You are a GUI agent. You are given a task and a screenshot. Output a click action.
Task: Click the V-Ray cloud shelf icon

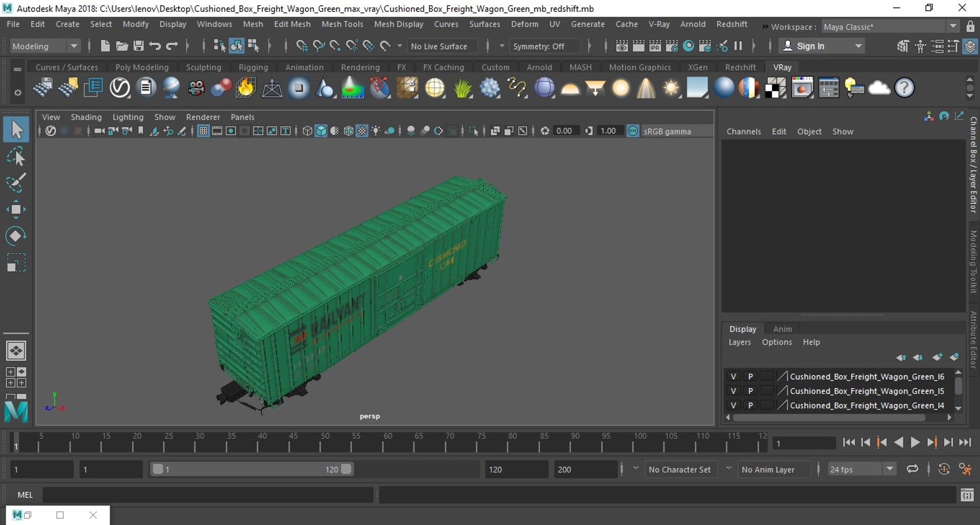click(879, 88)
